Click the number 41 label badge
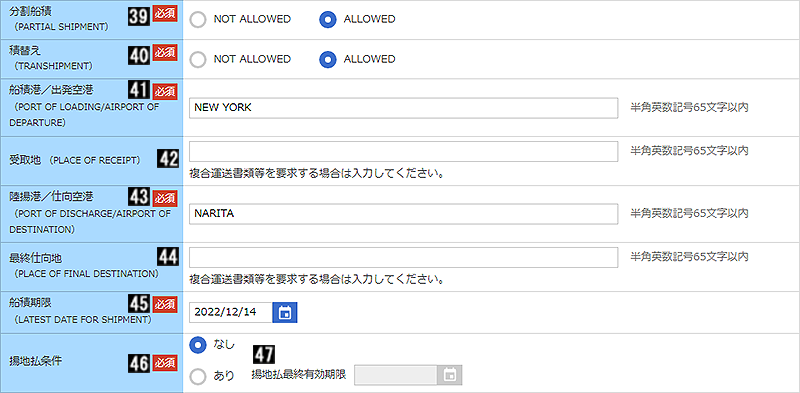This screenshot has height=393, width=800. (x=139, y=92)
